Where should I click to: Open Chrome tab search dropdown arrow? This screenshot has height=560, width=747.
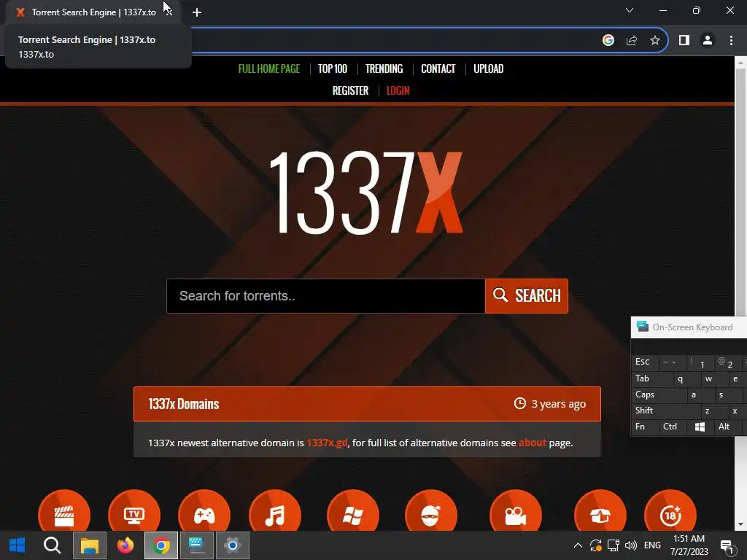click(630, 10)
